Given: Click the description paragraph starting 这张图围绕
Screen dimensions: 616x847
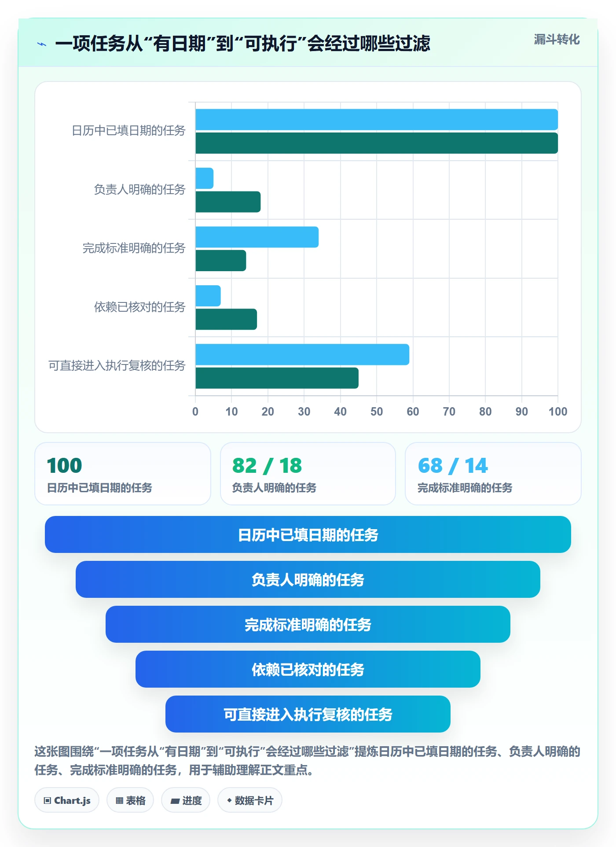Looking at the screenshot, I should click(x=308, y=760).
